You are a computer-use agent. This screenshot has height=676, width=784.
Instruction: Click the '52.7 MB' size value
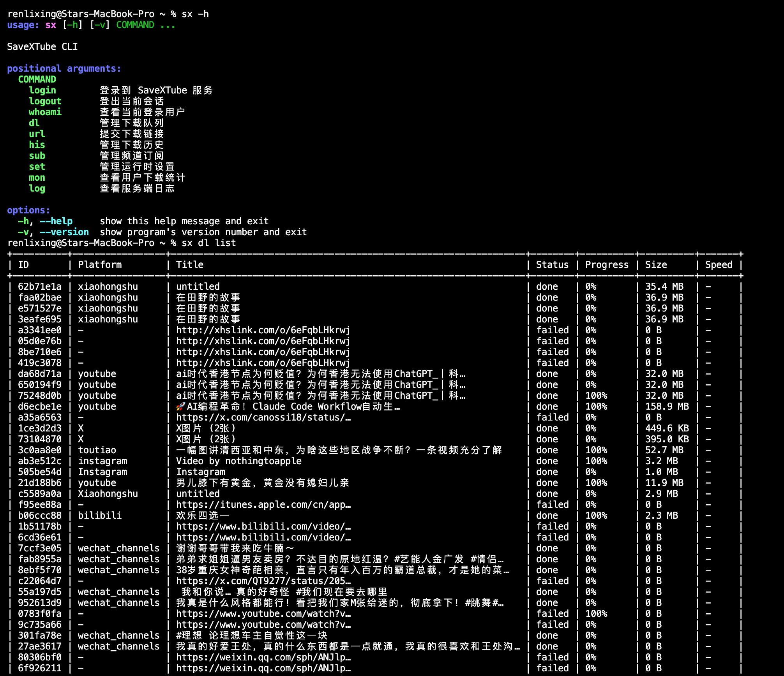tap(664, 450)
